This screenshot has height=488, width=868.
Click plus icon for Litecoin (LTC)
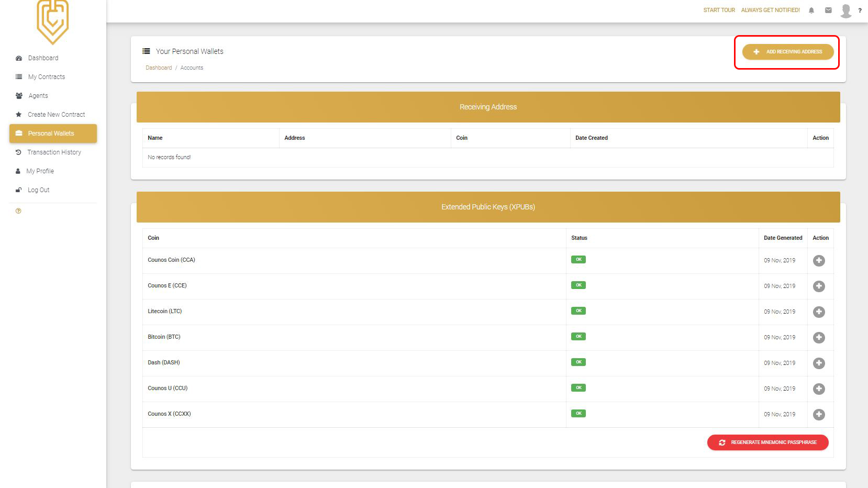tap(819, 312)
